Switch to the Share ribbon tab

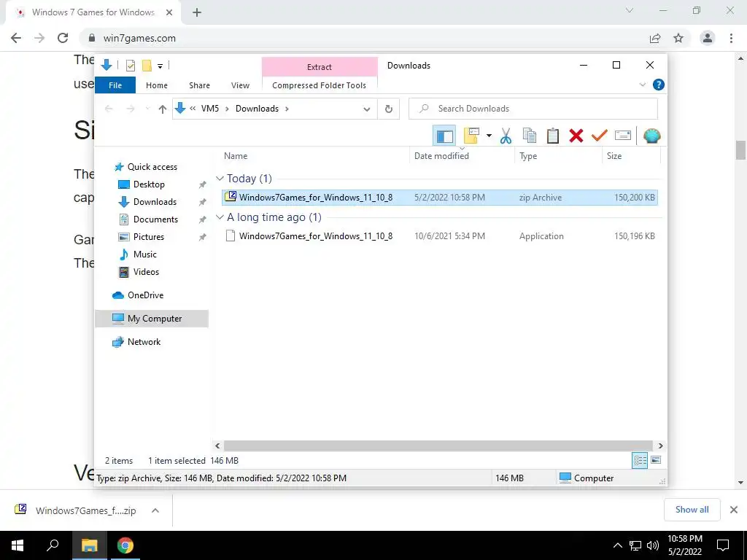(x=199, y=85)
